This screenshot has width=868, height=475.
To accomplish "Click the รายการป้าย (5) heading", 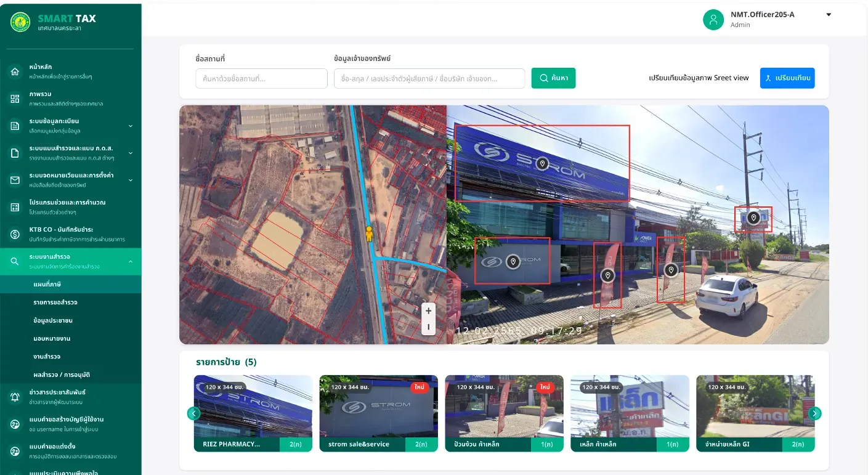I will [x=226, y=362].
